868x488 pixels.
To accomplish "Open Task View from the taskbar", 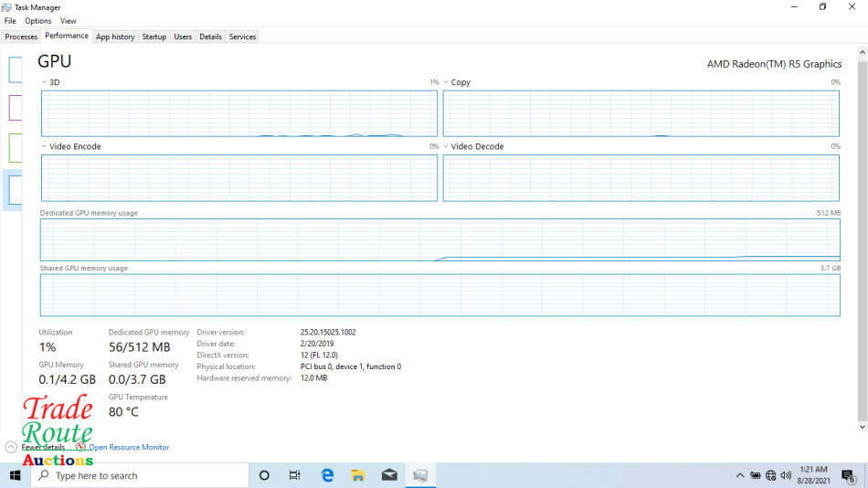I will (295, 475).
